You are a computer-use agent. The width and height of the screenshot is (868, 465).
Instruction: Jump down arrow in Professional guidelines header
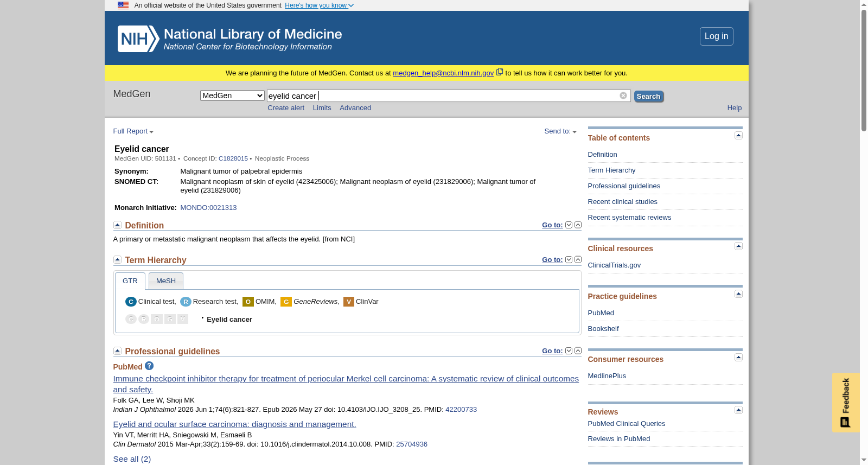tap(569, 351)
